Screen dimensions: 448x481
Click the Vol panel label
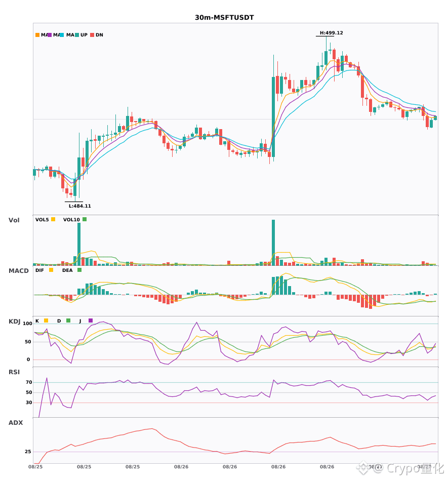14,220
